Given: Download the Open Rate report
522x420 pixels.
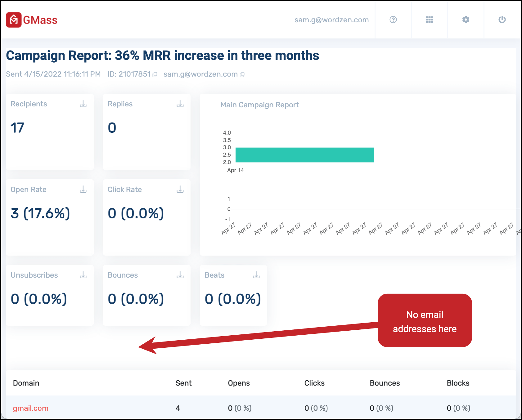Looking at the screenshot, I should pos(83,189).
